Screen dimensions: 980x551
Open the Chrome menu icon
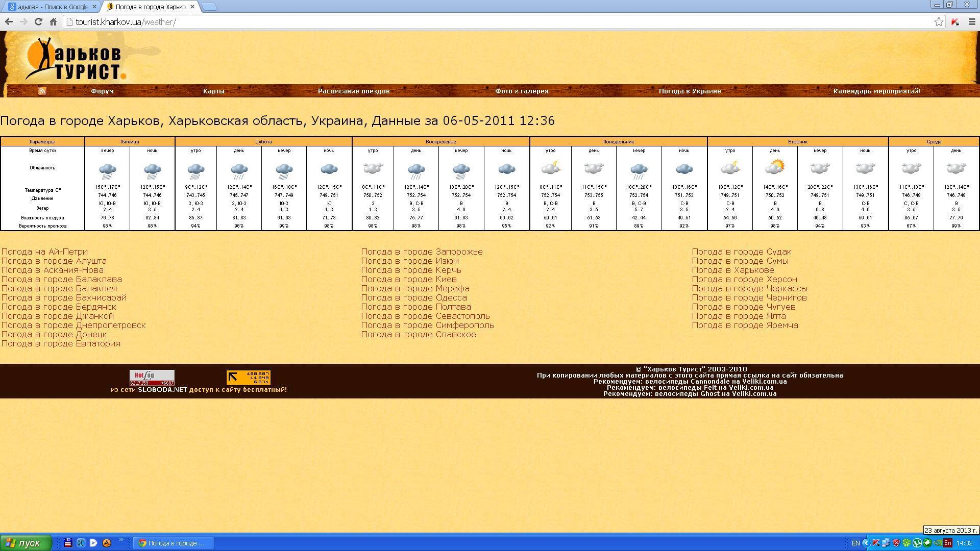(x=971, y=22)
